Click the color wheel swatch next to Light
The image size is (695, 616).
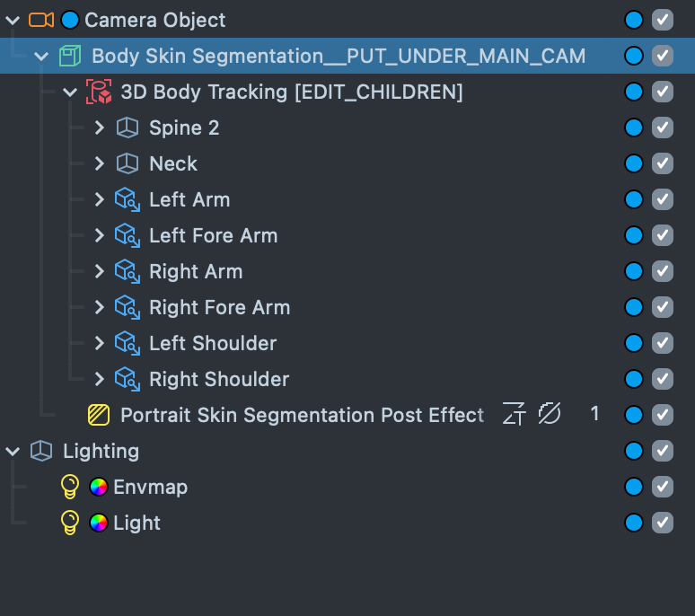click(x=99, y=523)
